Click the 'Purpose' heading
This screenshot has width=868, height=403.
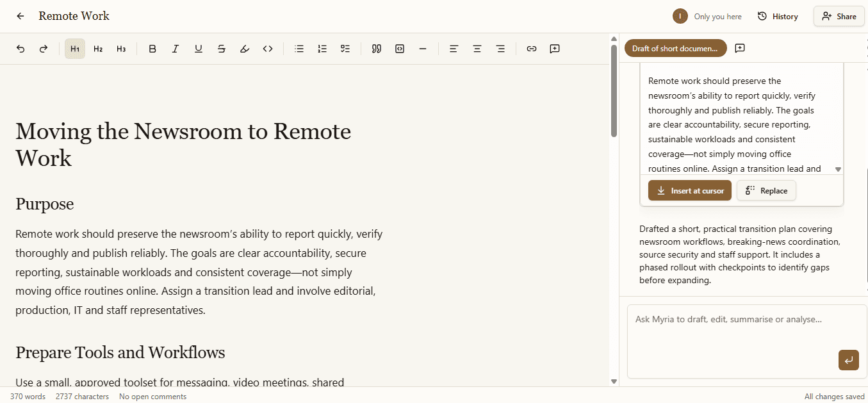pyautogui.click(x=45, y=204)
